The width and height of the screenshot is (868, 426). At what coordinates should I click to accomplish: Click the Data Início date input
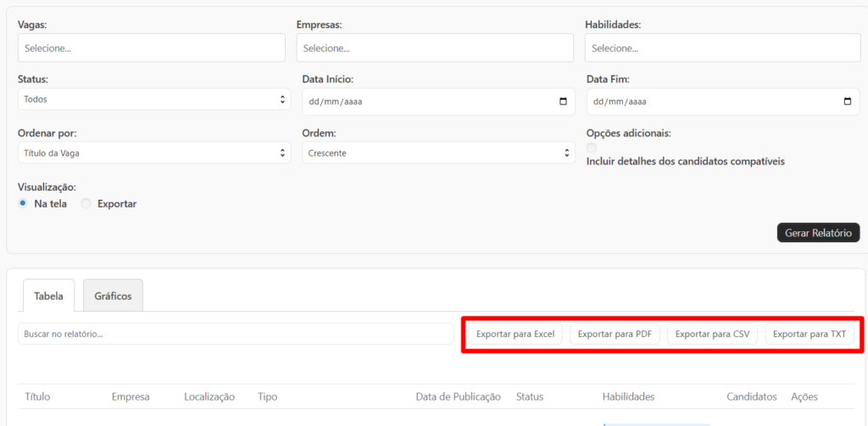(x=424, y=102)
